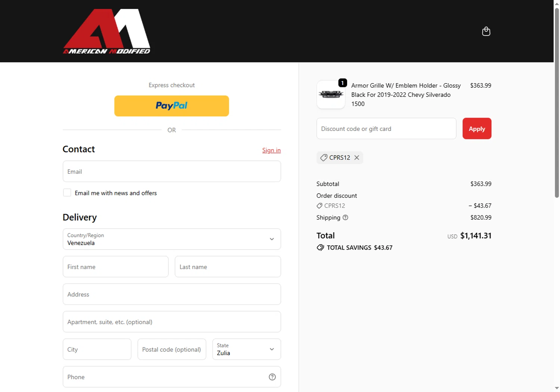Pay with PayPal express checkout
The width and height of the screenshot is (560, 392).
coord(172,106)
